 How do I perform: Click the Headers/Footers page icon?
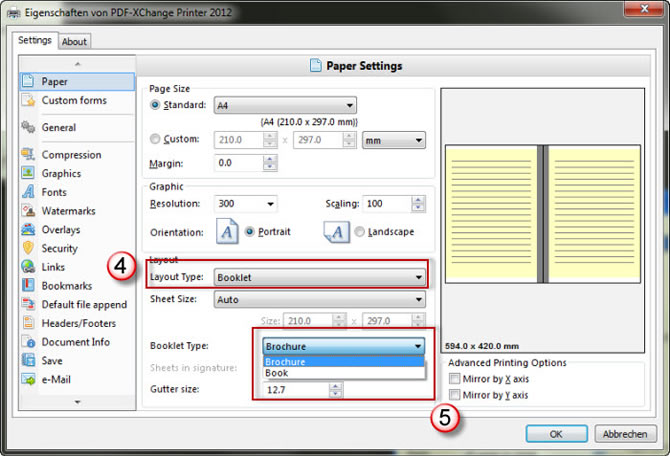click(x=28, y=323)
